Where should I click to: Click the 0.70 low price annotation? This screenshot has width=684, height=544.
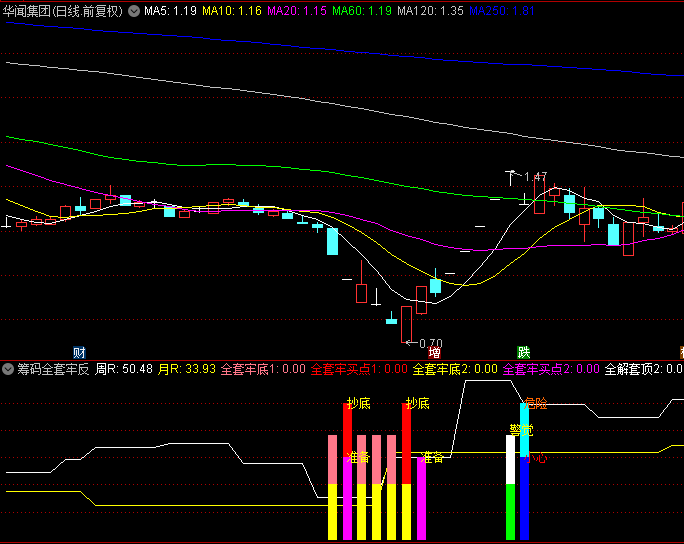pyautogui.click(x=431, y=344)
